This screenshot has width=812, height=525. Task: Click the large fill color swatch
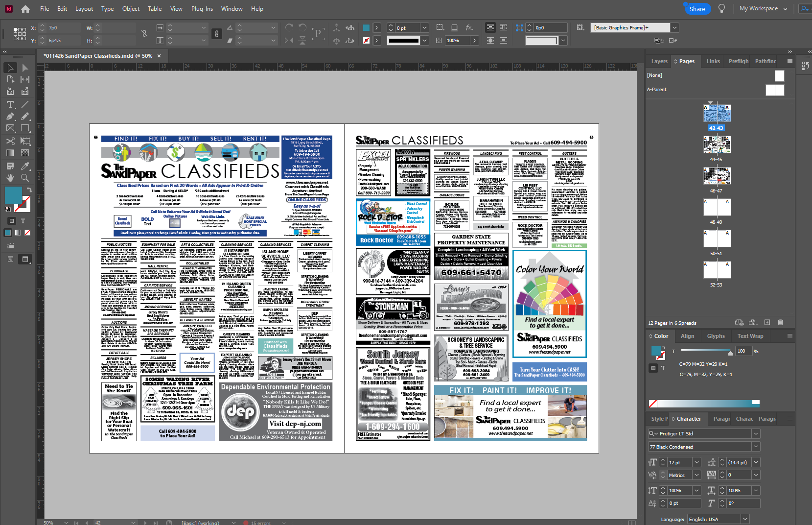[13, 195]
